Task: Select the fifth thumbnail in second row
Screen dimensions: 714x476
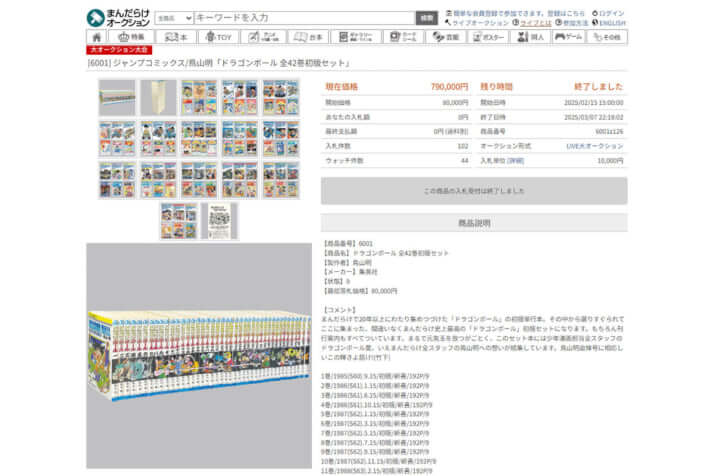Action: click(280, 139)
